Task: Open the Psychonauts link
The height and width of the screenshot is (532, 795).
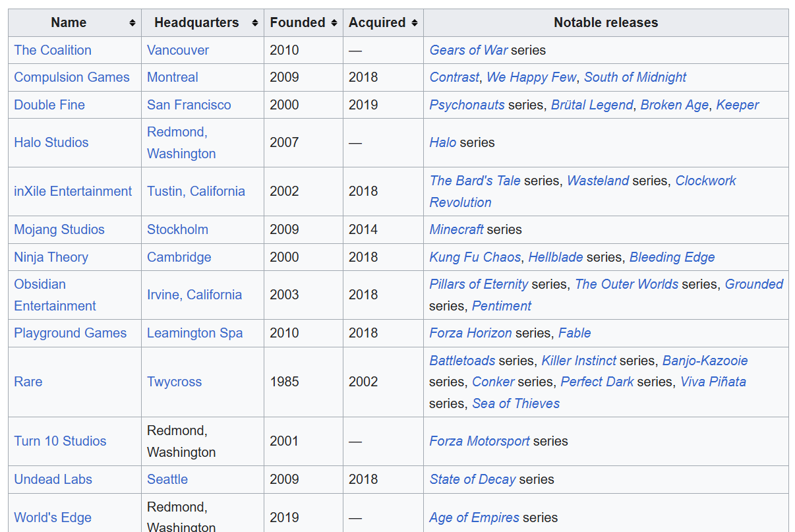Action: click(467, 105)
